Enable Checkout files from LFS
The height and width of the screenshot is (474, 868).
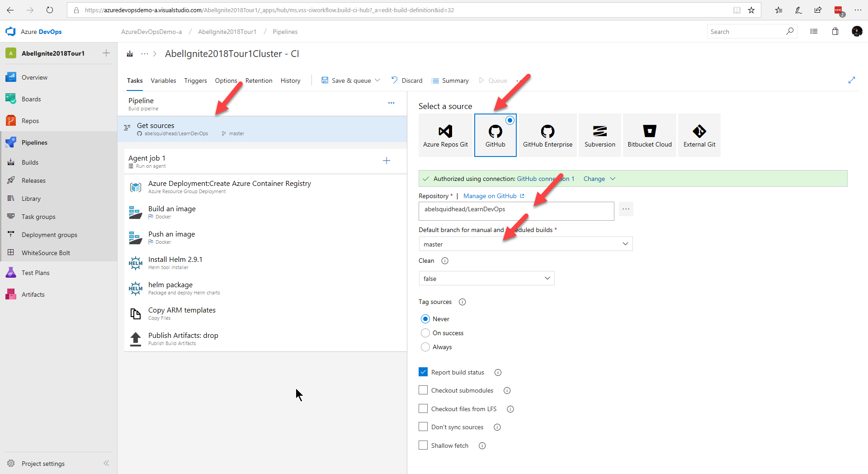[x=423, y=408]
